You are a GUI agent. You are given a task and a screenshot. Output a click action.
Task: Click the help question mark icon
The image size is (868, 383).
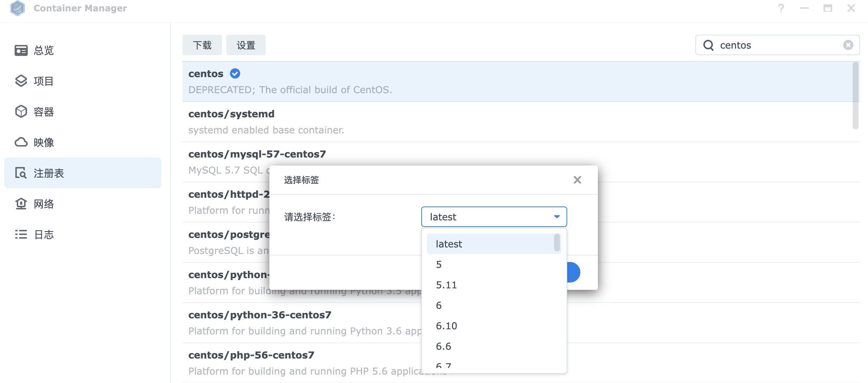pos(781,8)
